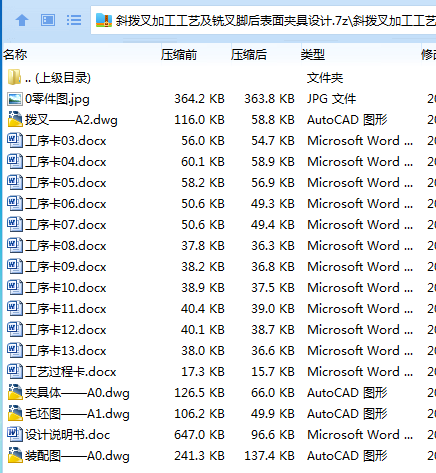436x473 pixels.
Task: Click the Word icon of 工序卡13.docx
Action: 15,350
